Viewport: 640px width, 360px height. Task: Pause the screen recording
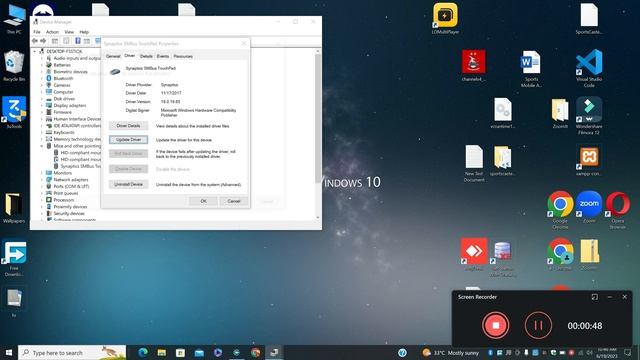[x=538, y=325]
